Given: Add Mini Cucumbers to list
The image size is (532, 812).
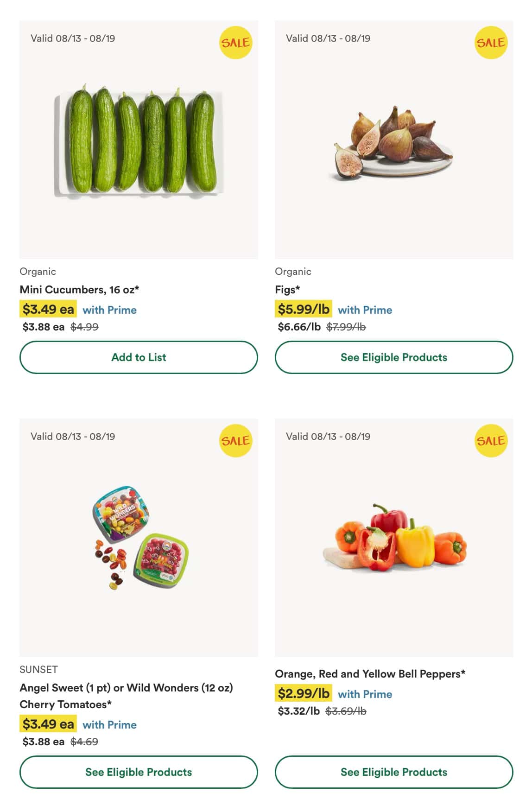Looking at the screenshot, I should 139,357.
